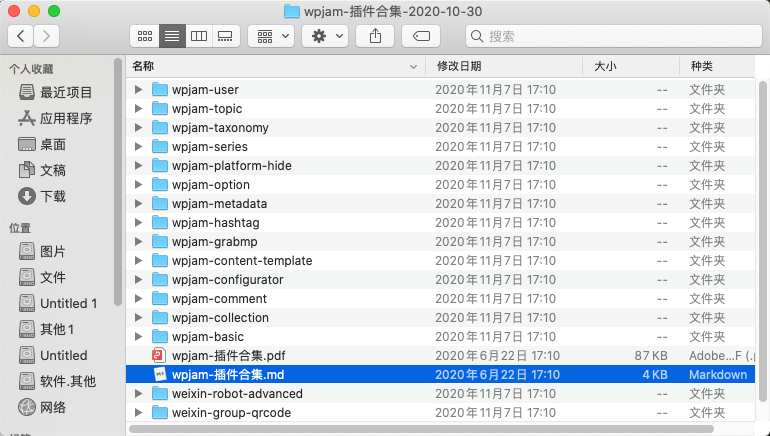Expand weixin-robot-advanced folder
Viewport: 770px width, 436px height.
coord(139,394)
